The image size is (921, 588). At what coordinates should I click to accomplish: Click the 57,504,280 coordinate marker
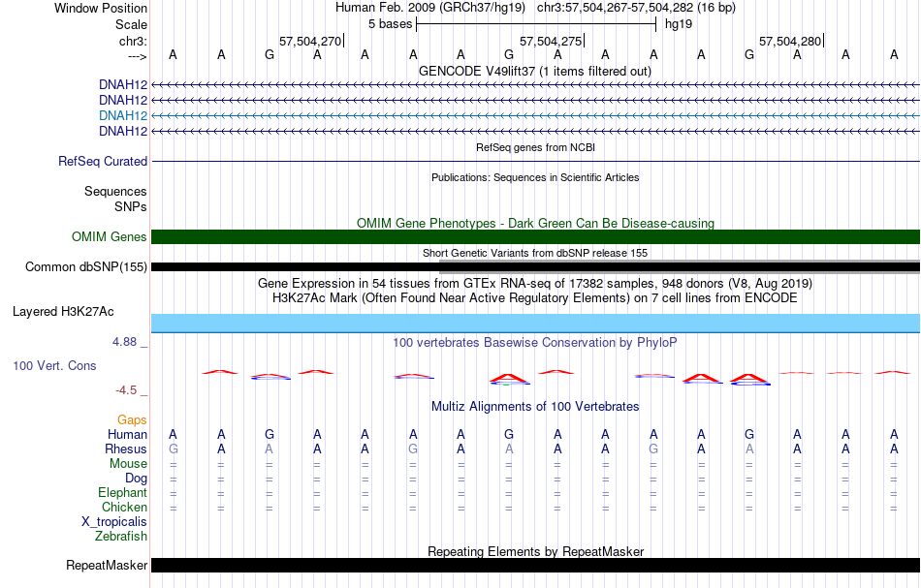click(x=790, y=41)
